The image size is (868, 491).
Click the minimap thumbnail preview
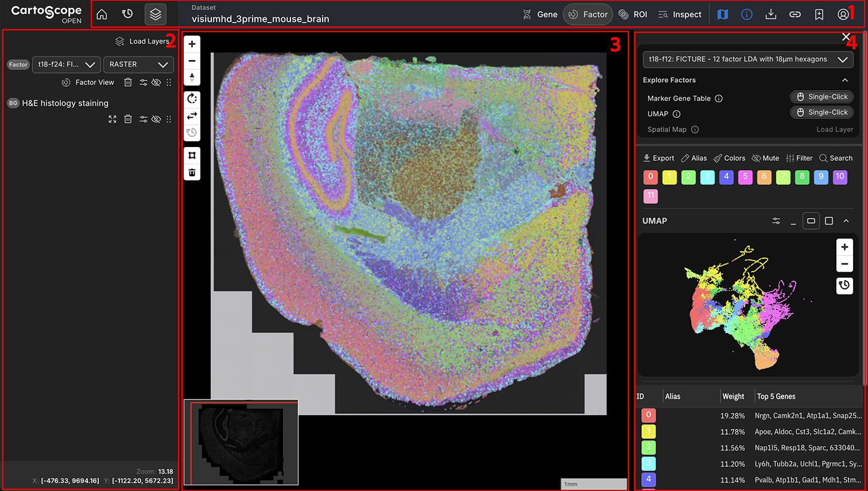click(241, 443)
